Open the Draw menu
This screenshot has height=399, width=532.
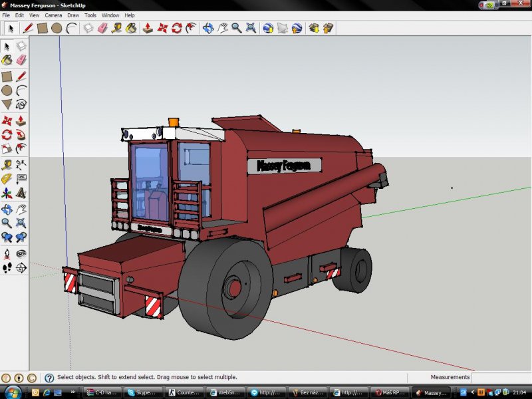(x=73, y=15)
